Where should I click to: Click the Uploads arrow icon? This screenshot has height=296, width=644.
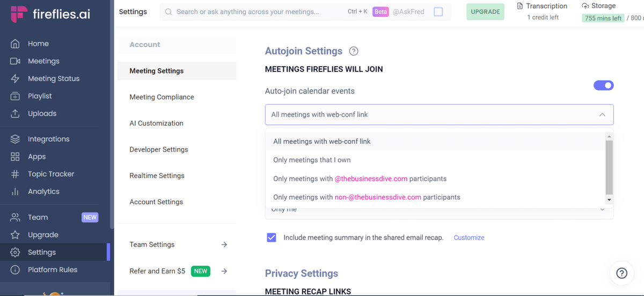pyautogui.click(x=15, y=113)
